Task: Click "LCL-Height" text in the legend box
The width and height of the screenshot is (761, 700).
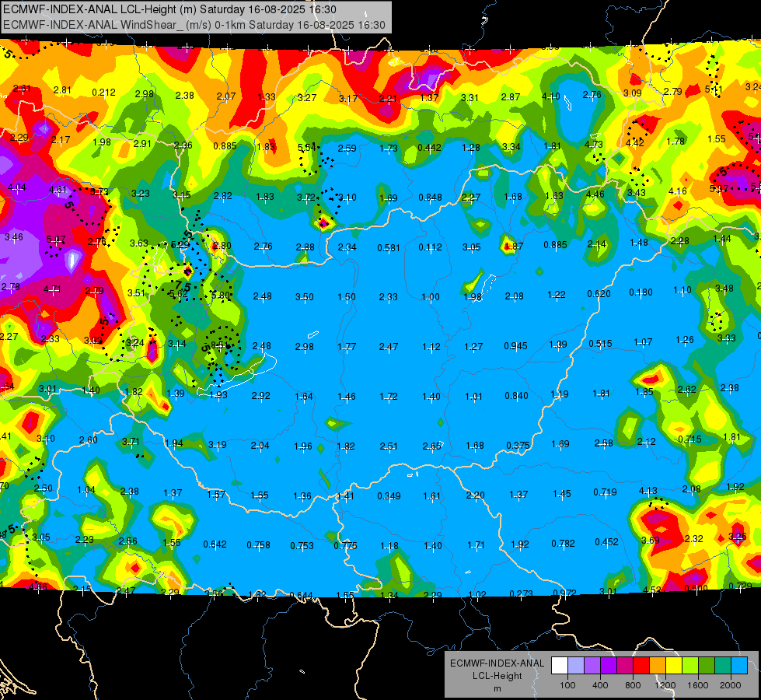Action: point(497,676)
